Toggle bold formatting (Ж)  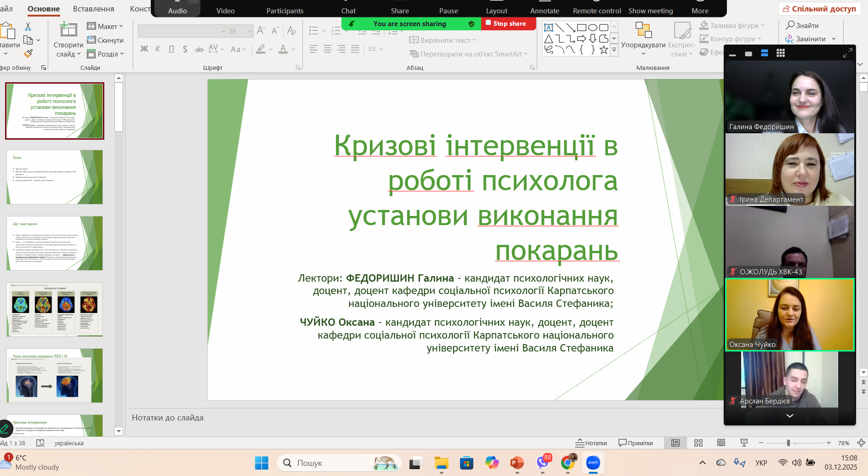[144, 49]
